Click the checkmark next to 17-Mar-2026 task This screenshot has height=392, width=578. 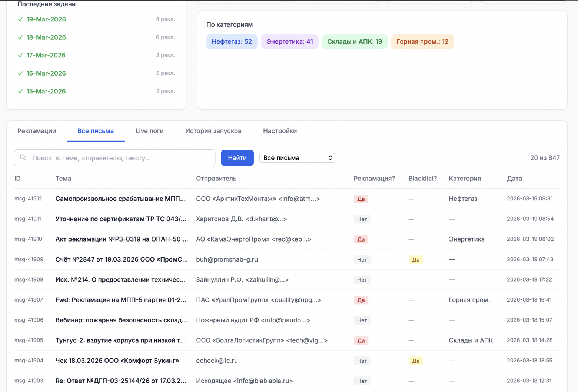[20, 55]
